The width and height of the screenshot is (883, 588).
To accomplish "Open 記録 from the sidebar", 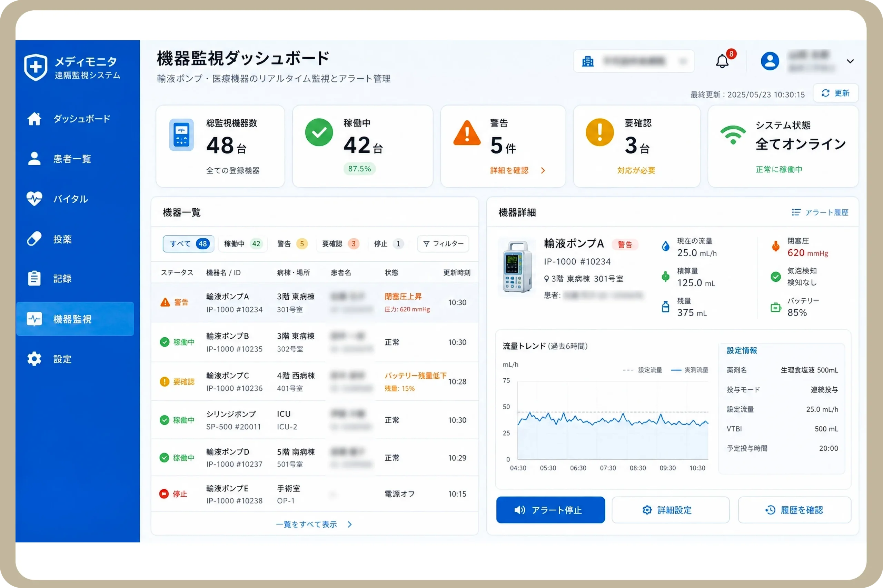I will pyautogui.click(x=75, y=279).
